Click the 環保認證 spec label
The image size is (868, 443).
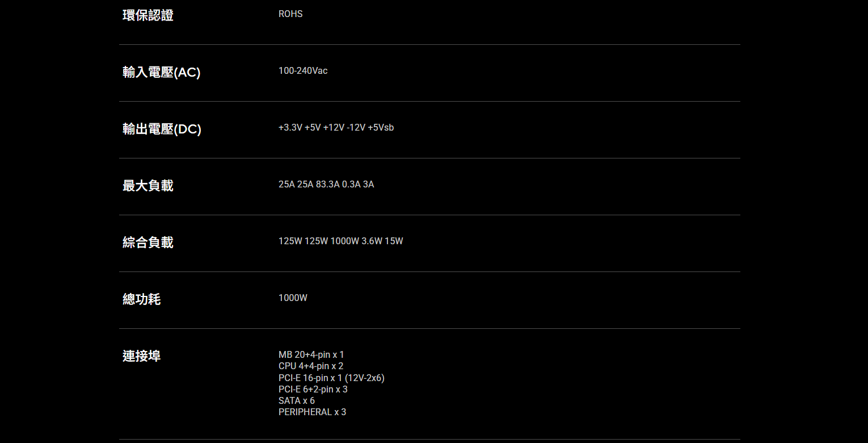(x=148, y=15)
